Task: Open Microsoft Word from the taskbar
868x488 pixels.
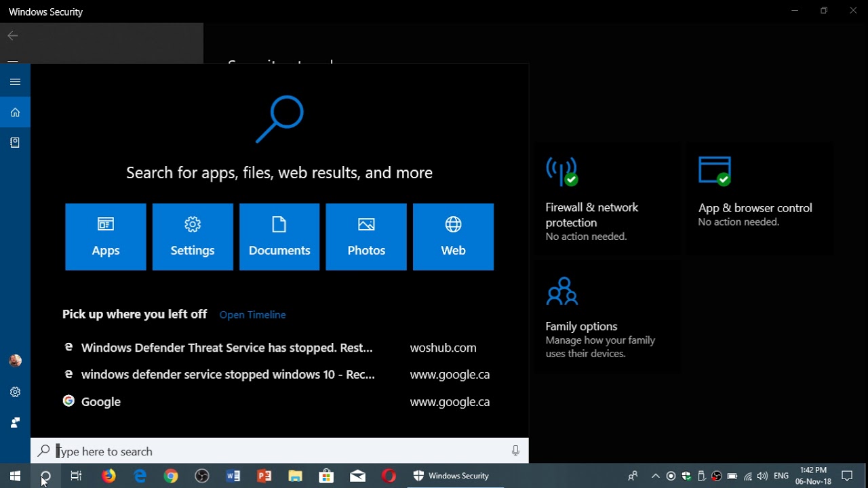Action: (x=233, y=476)
